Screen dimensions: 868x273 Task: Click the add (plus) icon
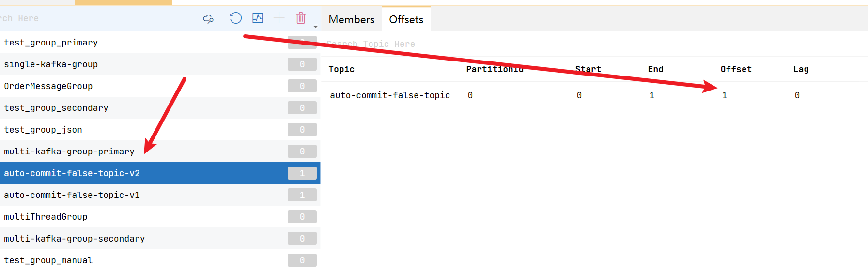pos(279,18)
